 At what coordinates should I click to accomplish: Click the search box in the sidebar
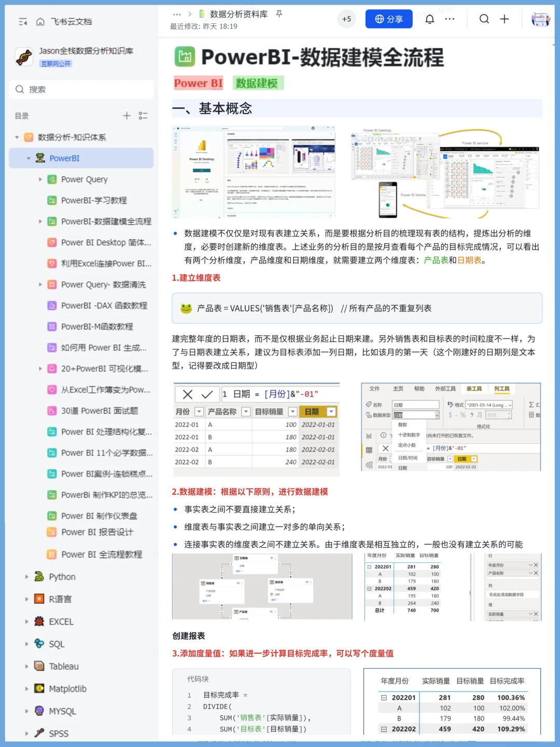[x=81, y=89]
